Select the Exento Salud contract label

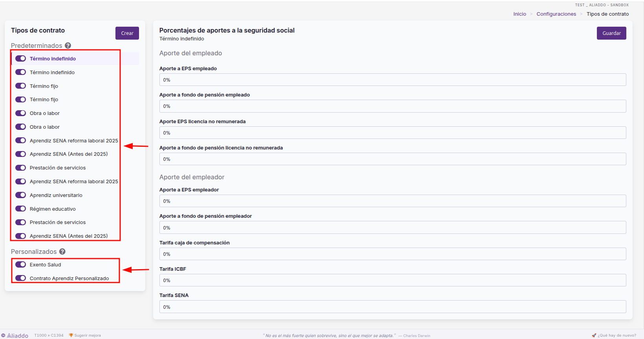[46, 264]
